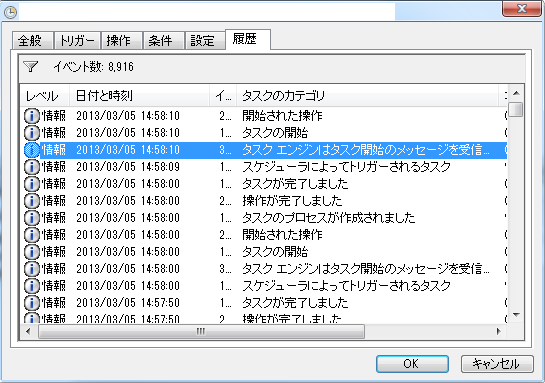The image size is (545, 383).
Task: Sort by the タスクのカテゴリ column header
Action: tap(368, 96)
